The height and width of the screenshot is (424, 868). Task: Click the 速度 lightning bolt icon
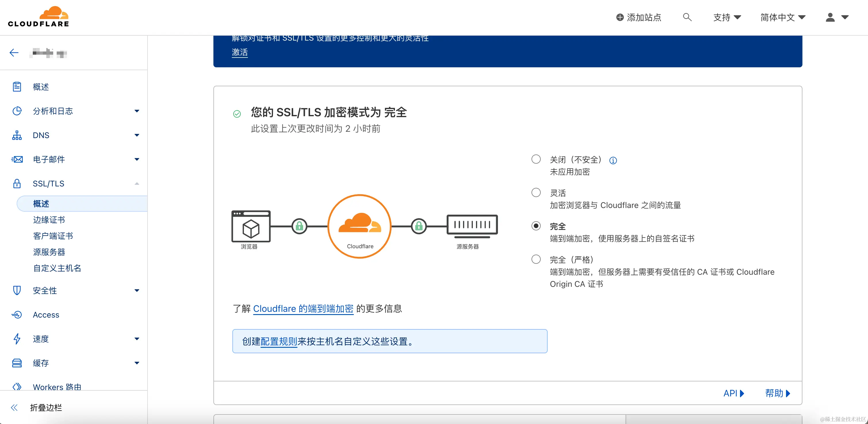pos(17,338)
